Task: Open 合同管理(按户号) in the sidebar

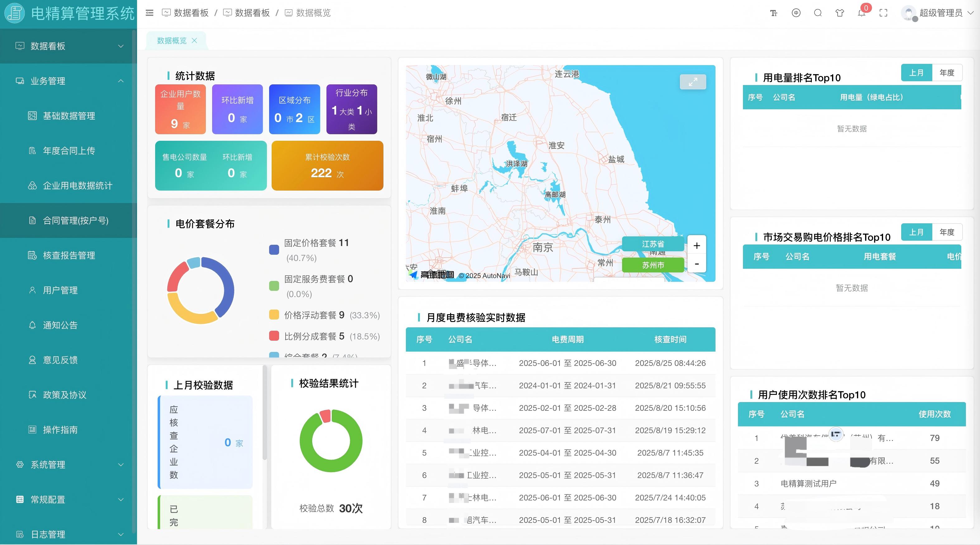Action: (x=75, y=220)
